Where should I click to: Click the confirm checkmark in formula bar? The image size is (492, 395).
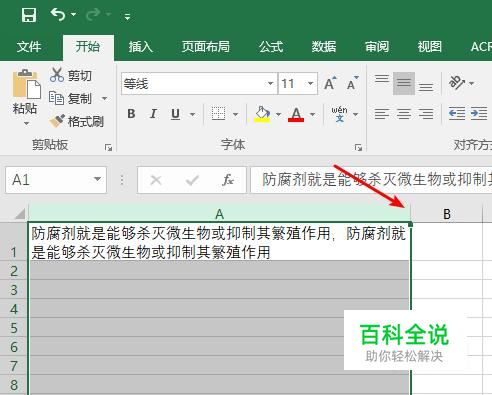point(192,180)
